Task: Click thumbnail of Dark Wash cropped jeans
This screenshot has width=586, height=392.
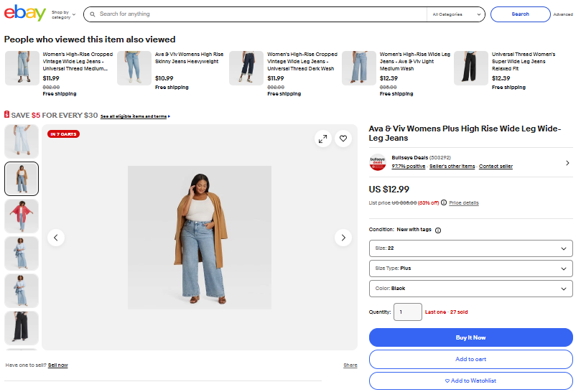Action: tap(246, 68)
